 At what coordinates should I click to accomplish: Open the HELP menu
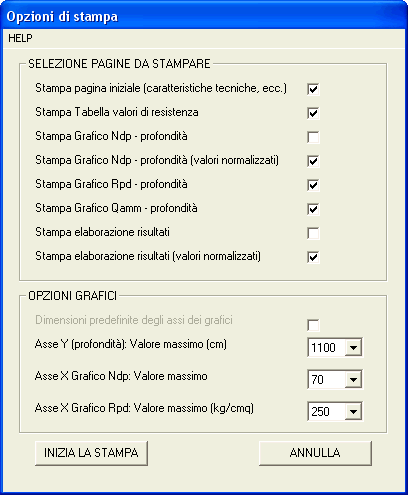[x=20, y=38]
